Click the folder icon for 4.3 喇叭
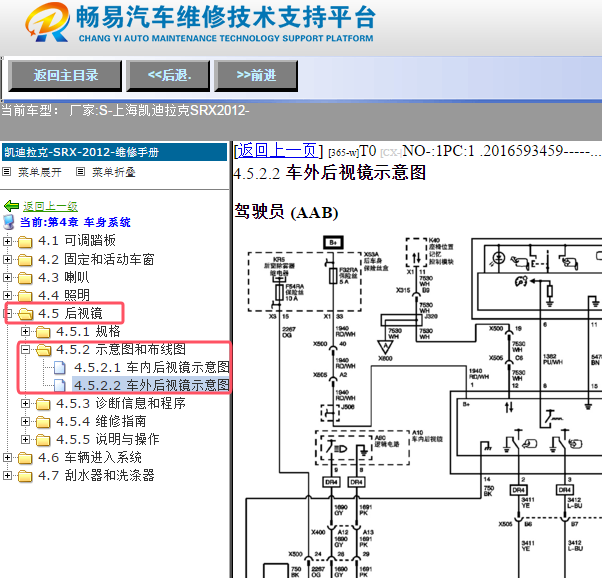 [25, 278]
